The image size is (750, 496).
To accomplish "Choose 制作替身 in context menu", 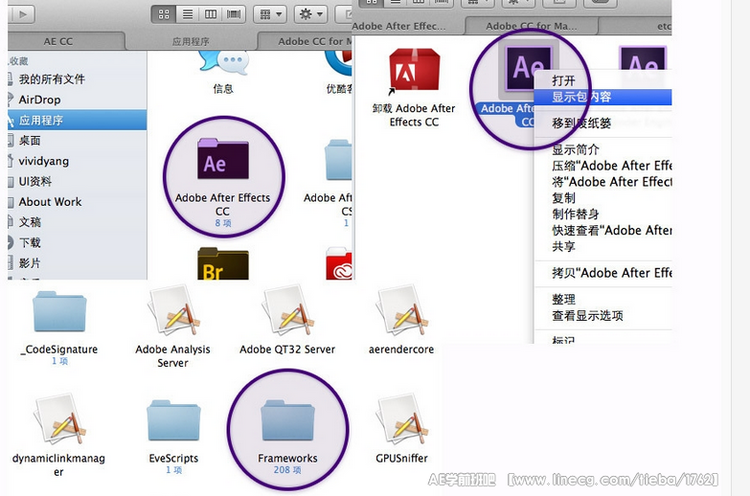I will tap(603, 214).
